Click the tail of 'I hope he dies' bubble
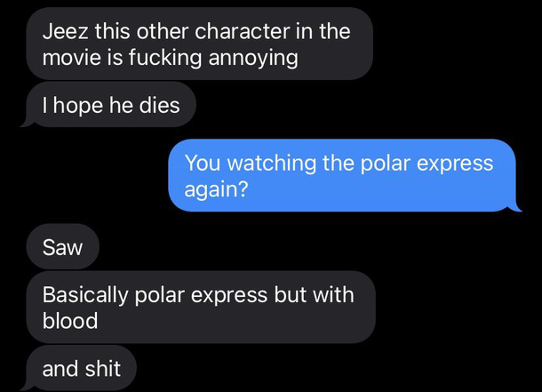 tap(28, 122)
